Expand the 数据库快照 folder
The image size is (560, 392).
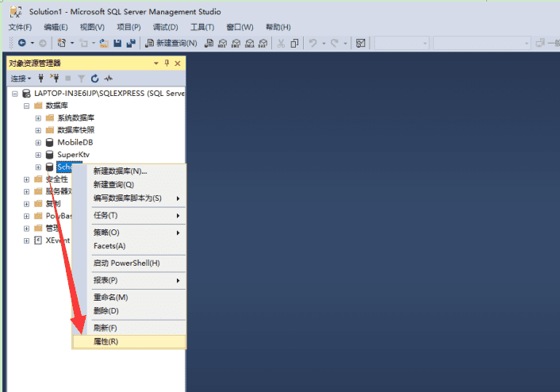[x=38, y=130]
